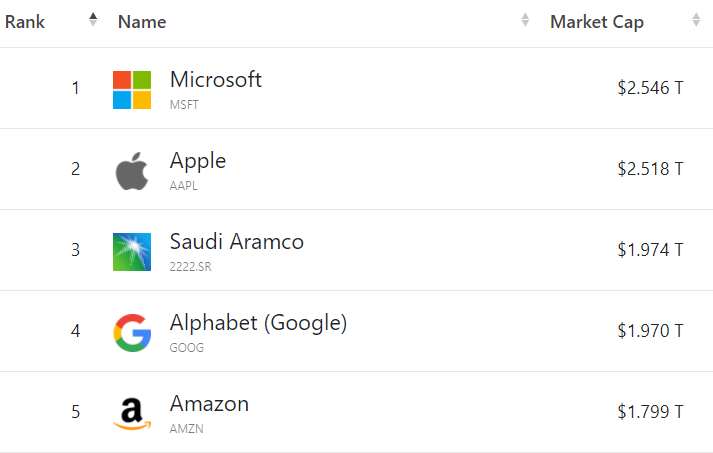Open the Saudi Aramco company link
Screen dimensions: 713x453
click(236, 242)
